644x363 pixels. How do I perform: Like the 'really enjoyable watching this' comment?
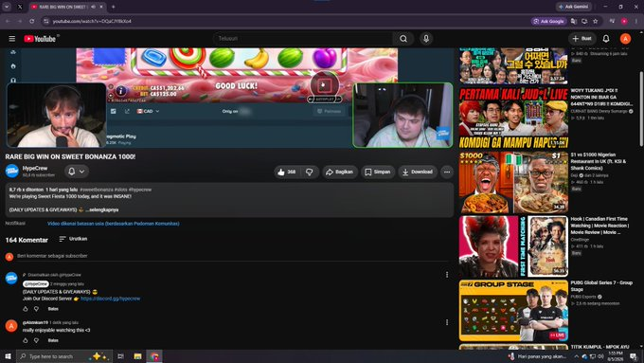26,340
